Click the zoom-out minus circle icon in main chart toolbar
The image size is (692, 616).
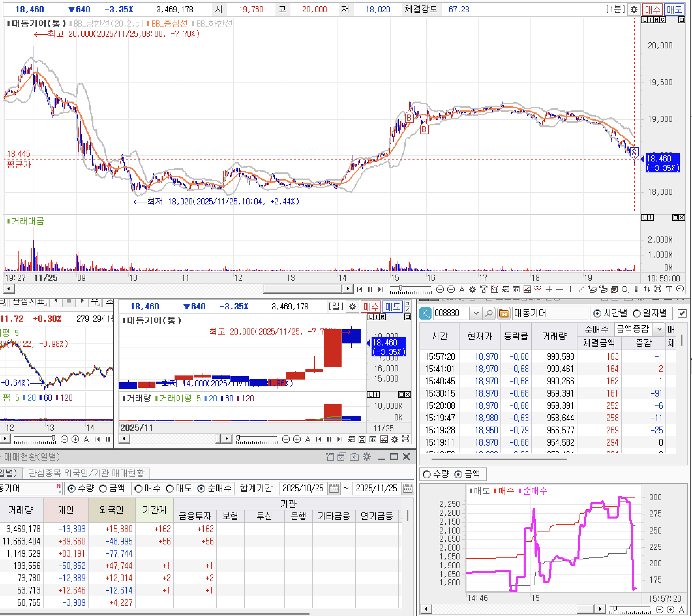[440, 289]
